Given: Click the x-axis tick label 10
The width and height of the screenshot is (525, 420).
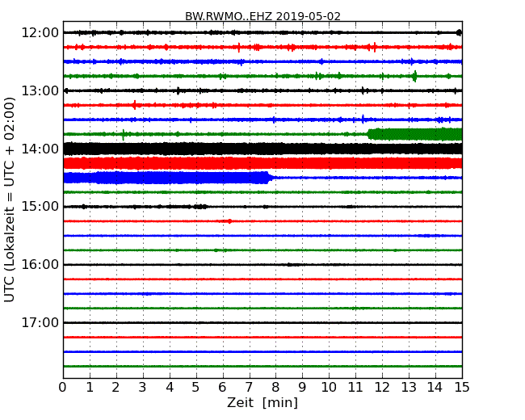Looking at the screenshot, I should point(329,388).
